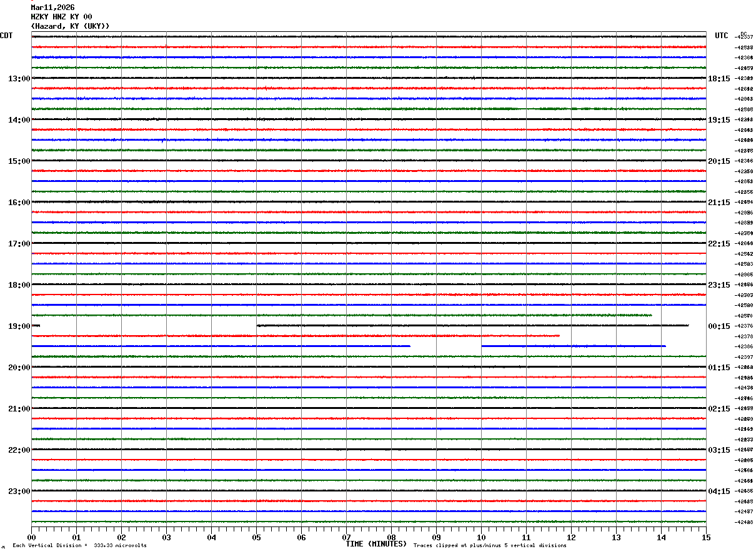Click minute tick label 01 on axis

pos(76,538)
